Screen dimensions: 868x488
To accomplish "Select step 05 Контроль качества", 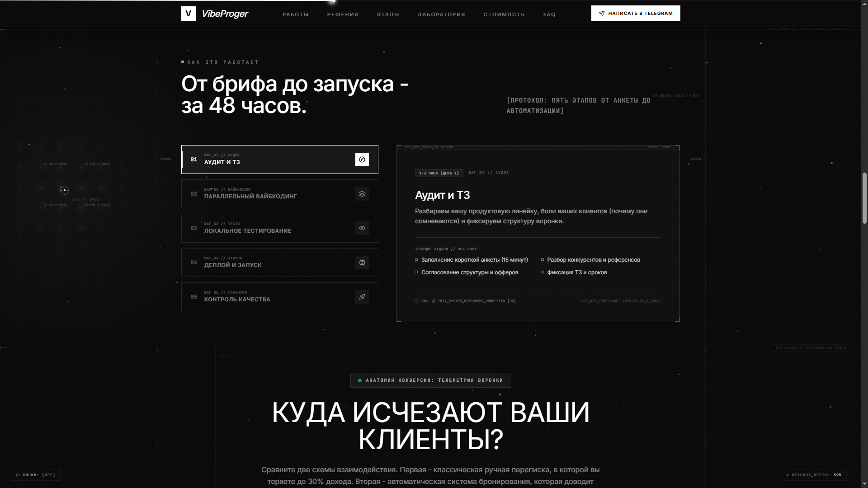I will tap(280, 297).
